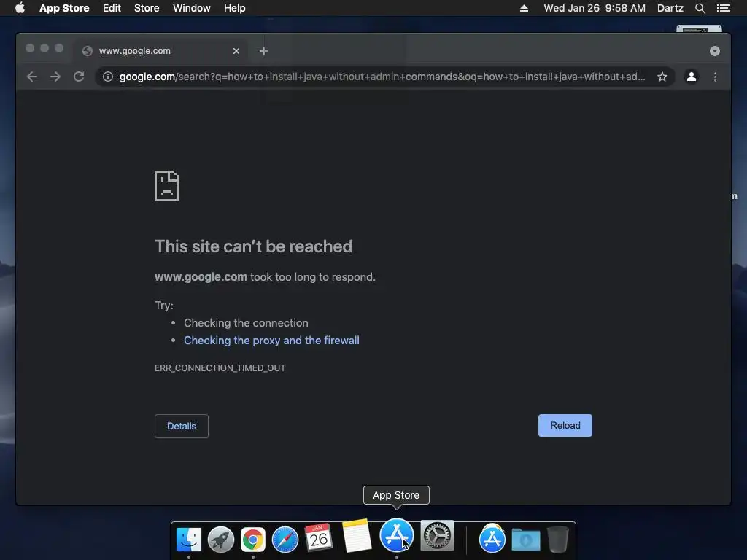Click the blue Reload button
Viewport: 747px width, 560px height.
point(565,425)
